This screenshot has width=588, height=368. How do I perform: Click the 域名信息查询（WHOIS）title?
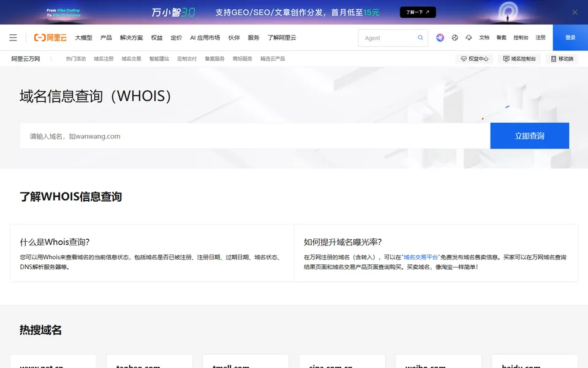pyautogui.click(x=96, y=96)
